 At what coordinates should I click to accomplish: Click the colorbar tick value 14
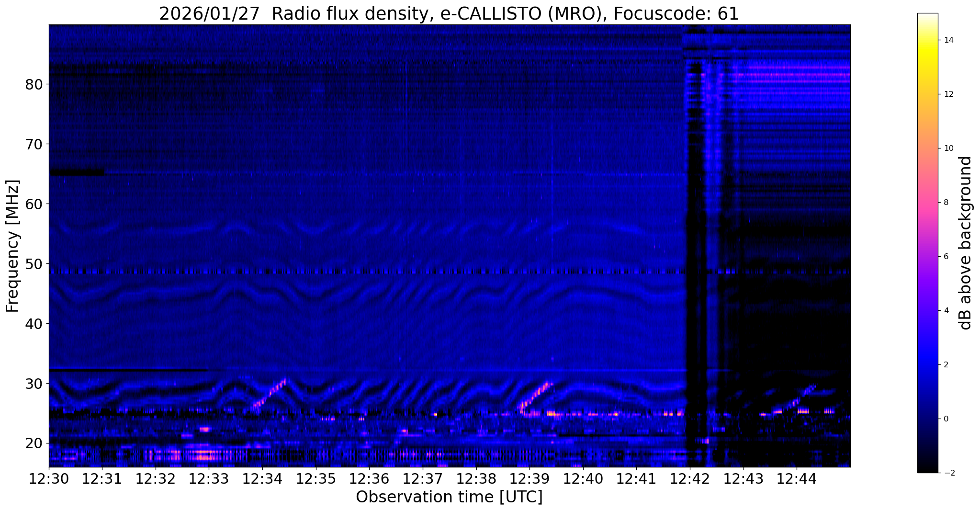tap(948, 40)
